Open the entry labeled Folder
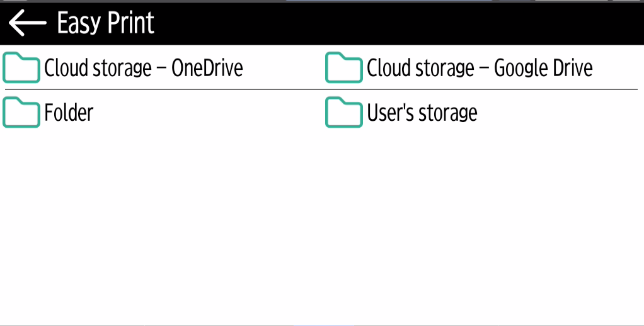The height and width of the screenshot is (326, 644). [x=68, y=113]
